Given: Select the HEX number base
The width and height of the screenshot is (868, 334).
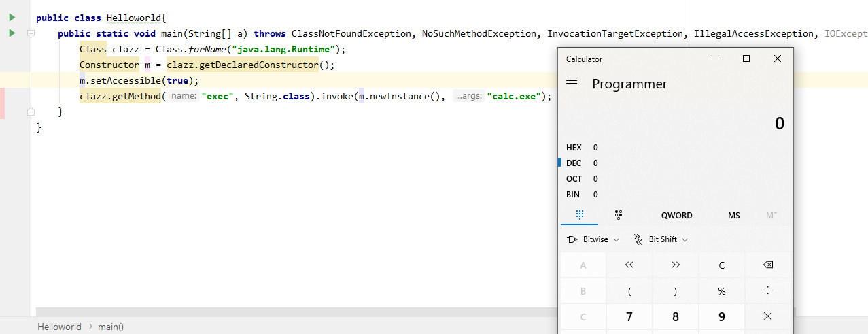Looking at the screenshot, I should click(574, 148).
